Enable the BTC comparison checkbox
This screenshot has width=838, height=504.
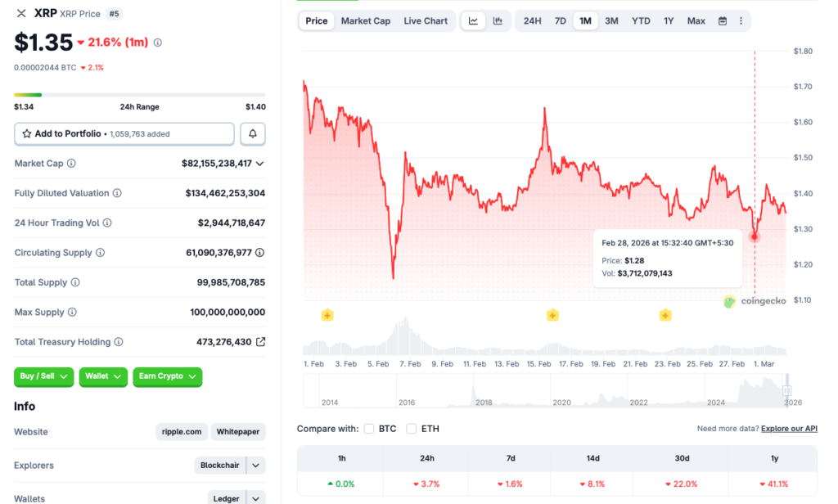[369, 429]
